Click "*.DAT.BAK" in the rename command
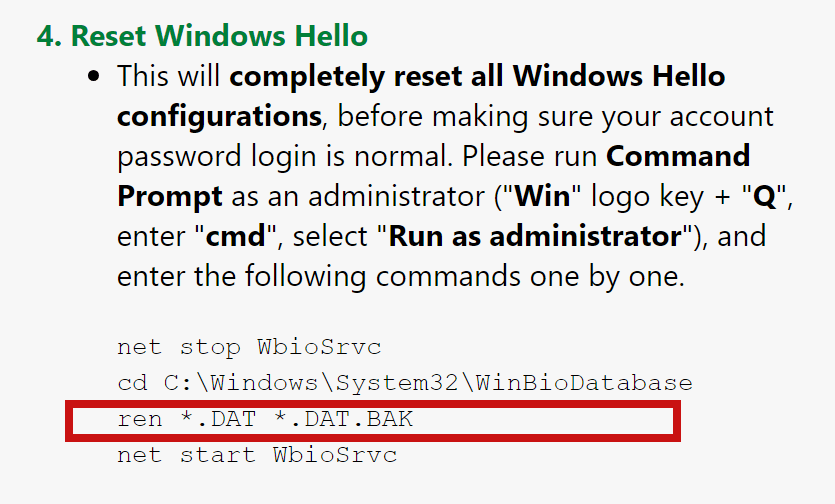The width and height of the screenshot is (835, 504). (343, 419)
